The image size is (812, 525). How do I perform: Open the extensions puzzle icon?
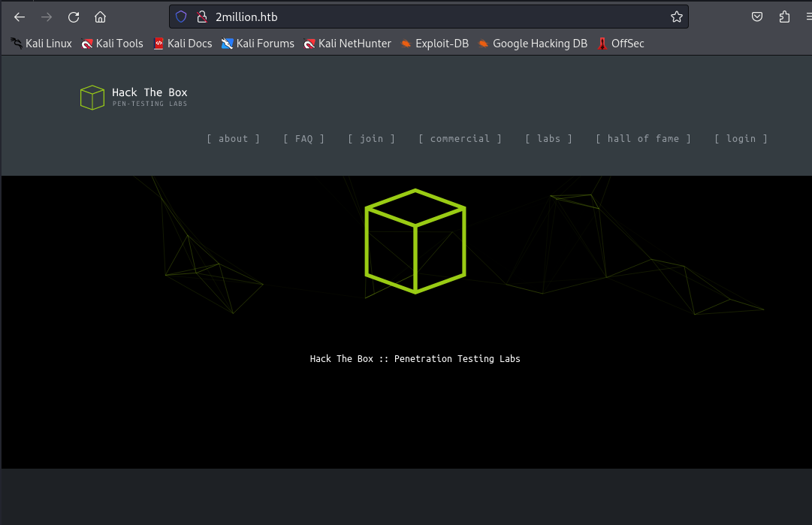(784, 17)
